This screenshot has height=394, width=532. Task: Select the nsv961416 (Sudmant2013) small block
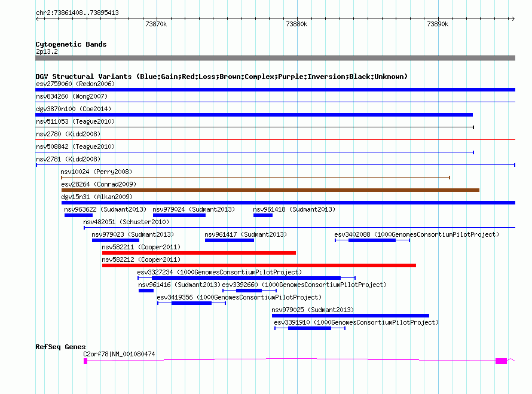click(x=146, y=291)
